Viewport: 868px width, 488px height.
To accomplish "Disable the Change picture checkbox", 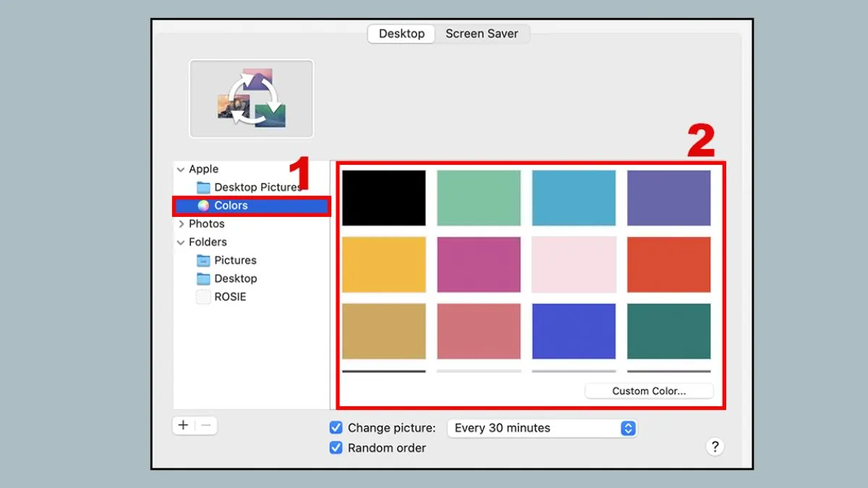I will [x=336, y=428].
